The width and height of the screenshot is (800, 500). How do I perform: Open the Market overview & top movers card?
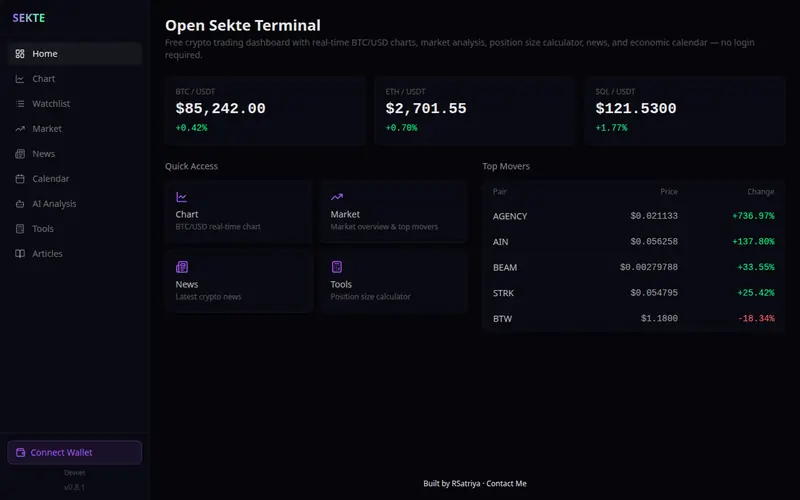point(394,211)
